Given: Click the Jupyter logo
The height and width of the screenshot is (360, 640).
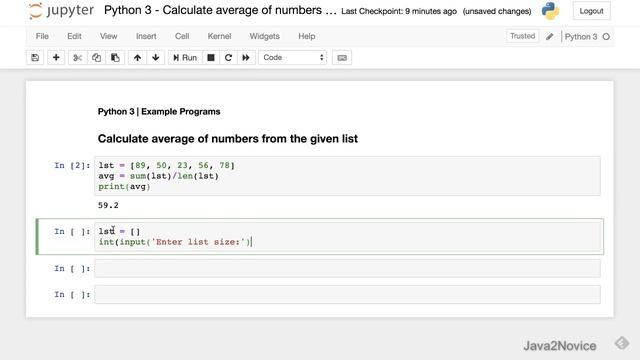Looking at the screenshot, I should [x=61, y=11].
